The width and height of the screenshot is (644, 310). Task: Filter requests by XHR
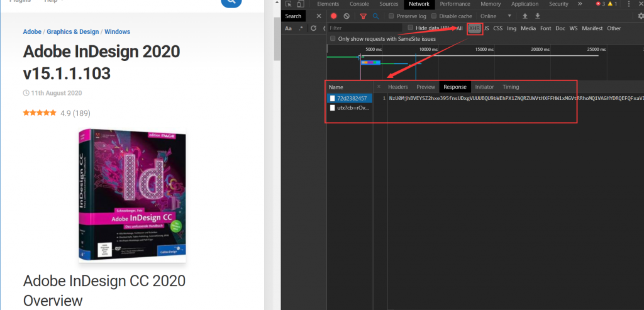click(x=475, y=28)
